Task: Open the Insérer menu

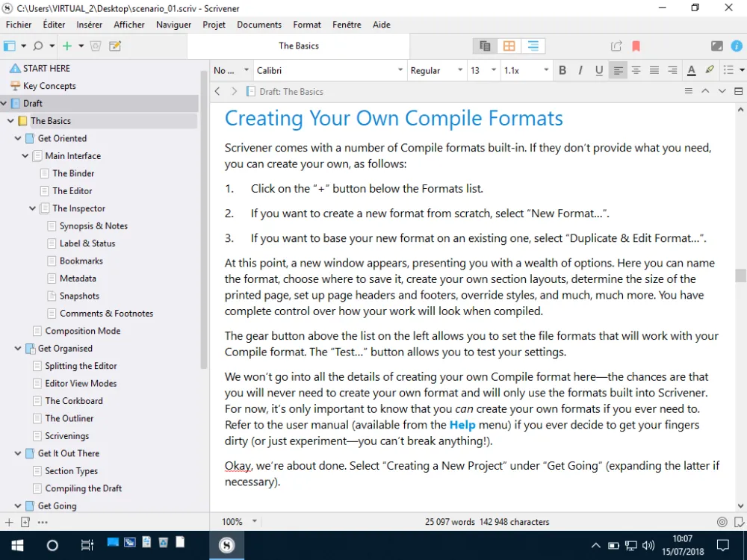Action: click(89, 25)
